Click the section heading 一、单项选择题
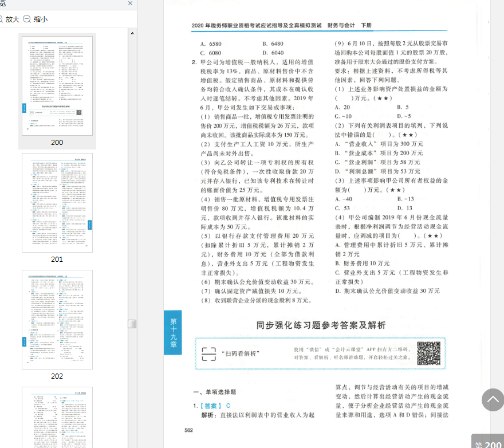The height and width of the screenshot is (448, 504). click(215, 392)
